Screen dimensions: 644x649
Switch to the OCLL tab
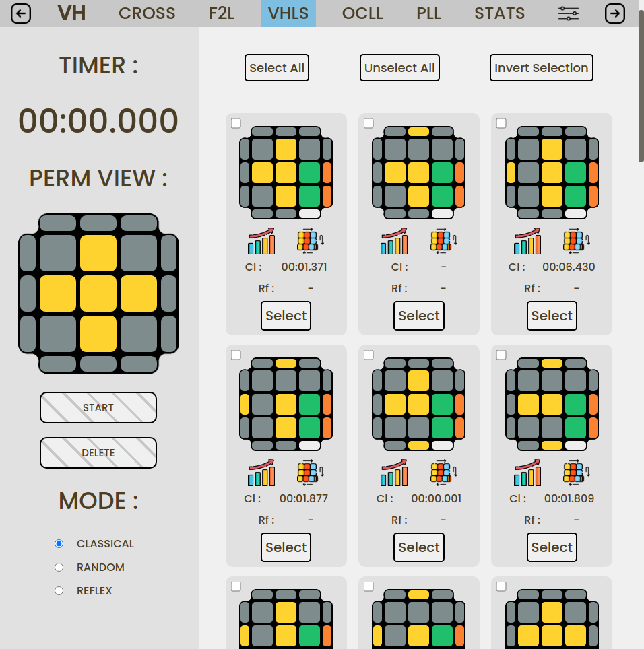coord(362,13)
